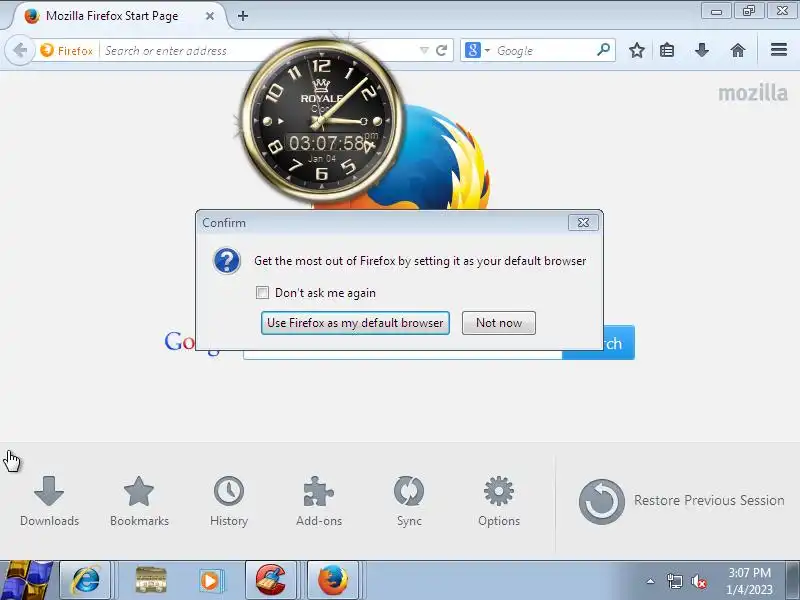800x600 pixels.
Task: Open the downloads arrow icon in toolbar
Action: [702, 50]
